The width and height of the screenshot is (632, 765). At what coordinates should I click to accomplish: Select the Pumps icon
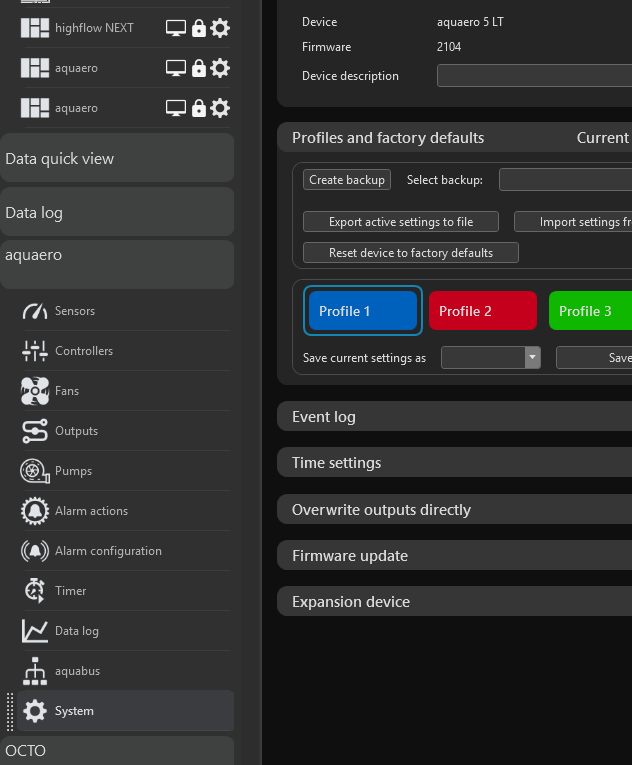click(35, 471)
